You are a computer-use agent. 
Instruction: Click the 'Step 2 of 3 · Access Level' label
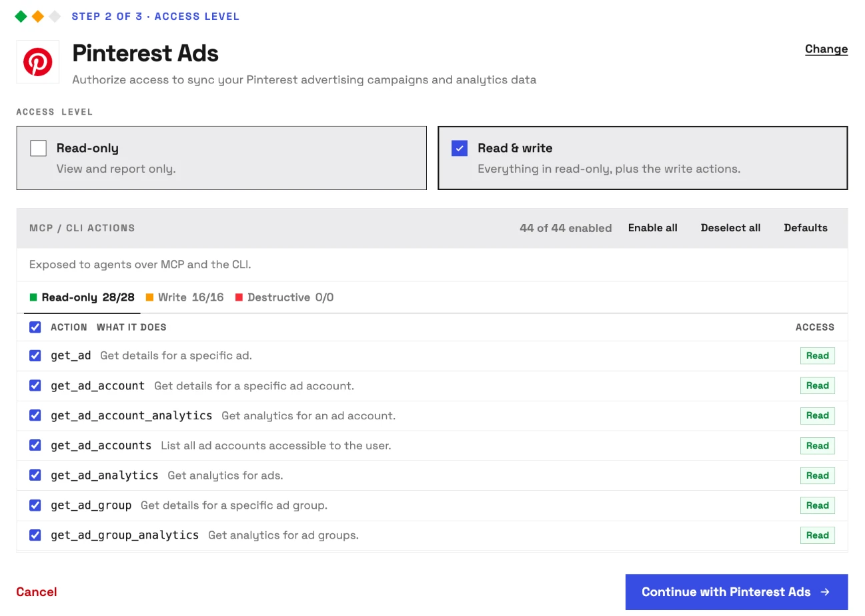tap(155, 17)
